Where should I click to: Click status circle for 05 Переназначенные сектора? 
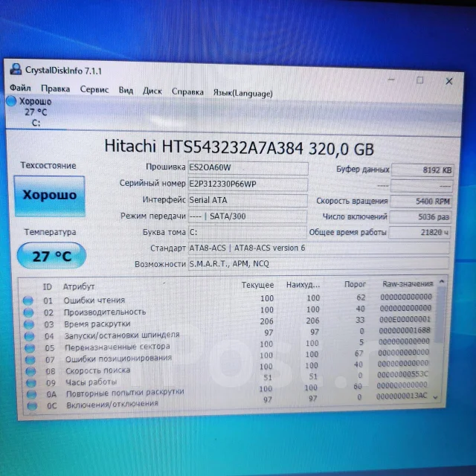30,348
